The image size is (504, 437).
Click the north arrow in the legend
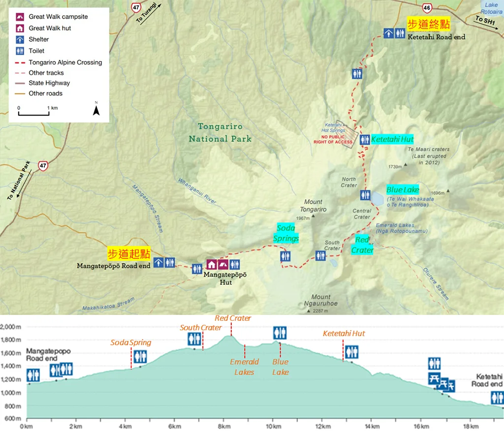96,109
